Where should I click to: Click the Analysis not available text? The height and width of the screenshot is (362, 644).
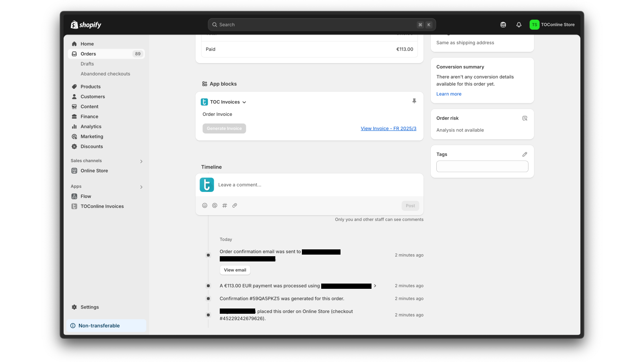tap(460, 130)
